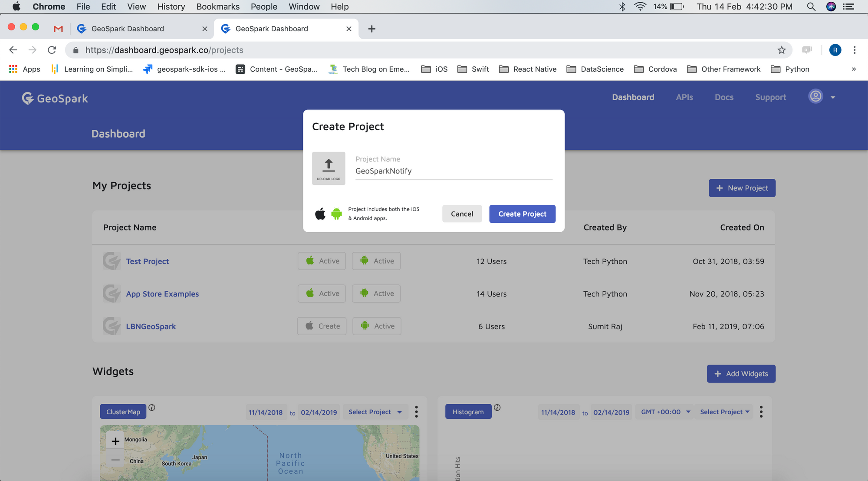Click the GeoSpark logo in the header
868x481 pixels.
pyautogui.click(x=55, y=99)
